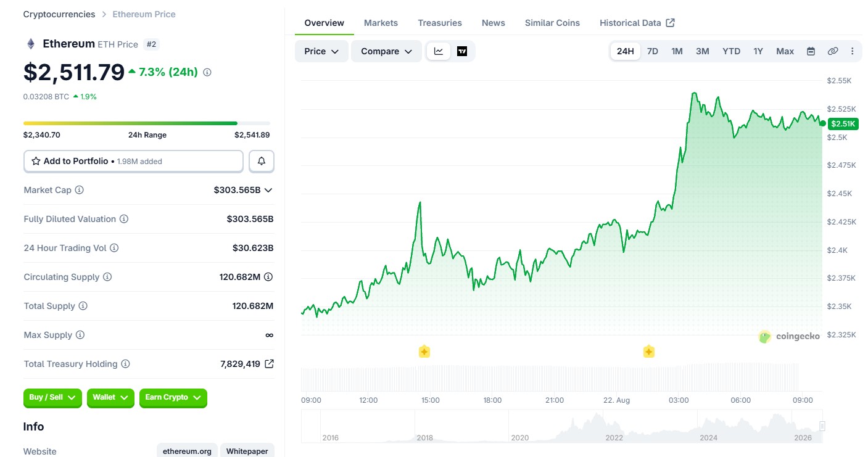
Task: Open the Whitepaper link
Action: 247,451
